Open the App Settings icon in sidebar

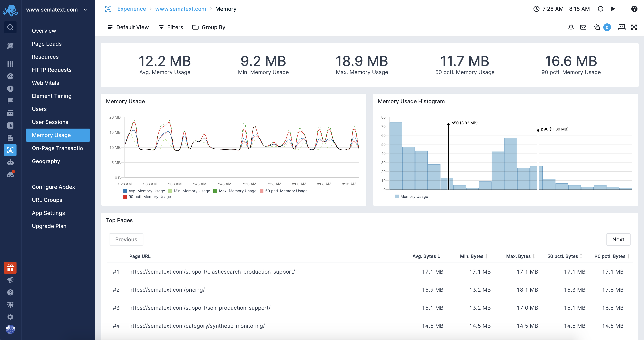click(x=48, y=213)
